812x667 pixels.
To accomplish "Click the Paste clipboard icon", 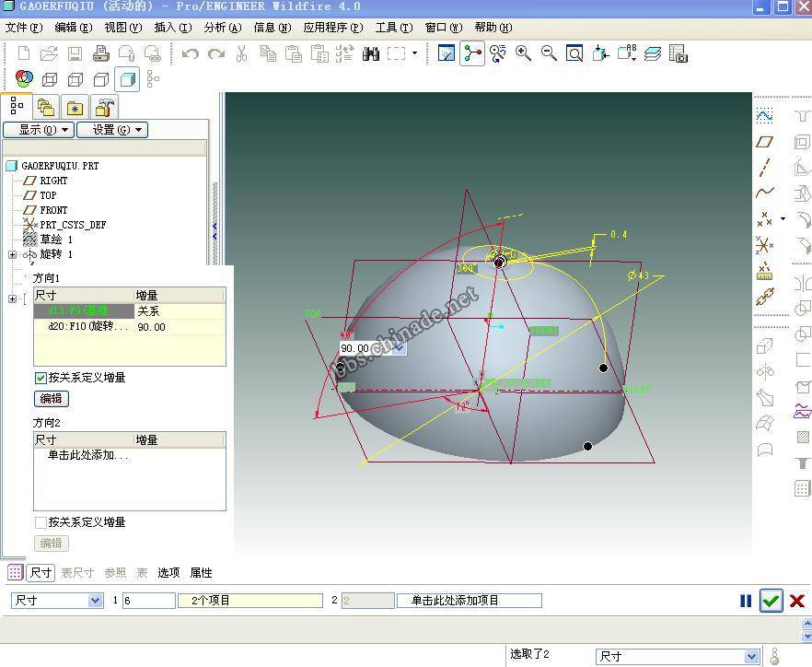I will tap(294, 53).
